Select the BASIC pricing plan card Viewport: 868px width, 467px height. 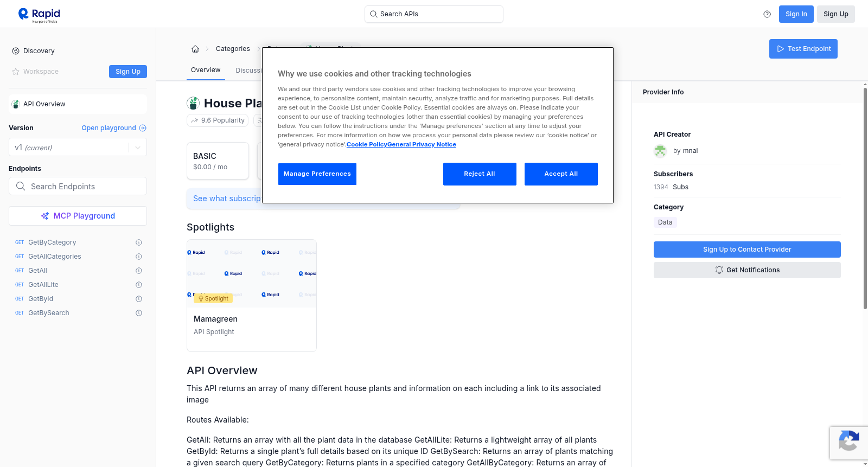coord(218,161)
